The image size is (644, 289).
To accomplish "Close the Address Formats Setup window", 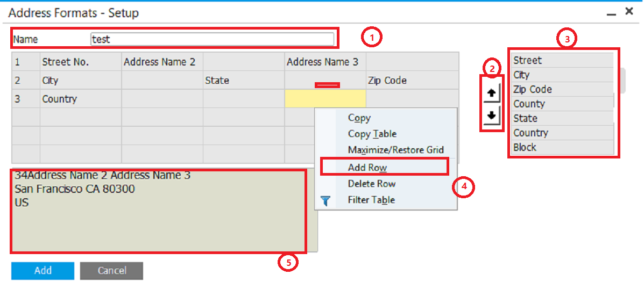I will tap(629, 11).
